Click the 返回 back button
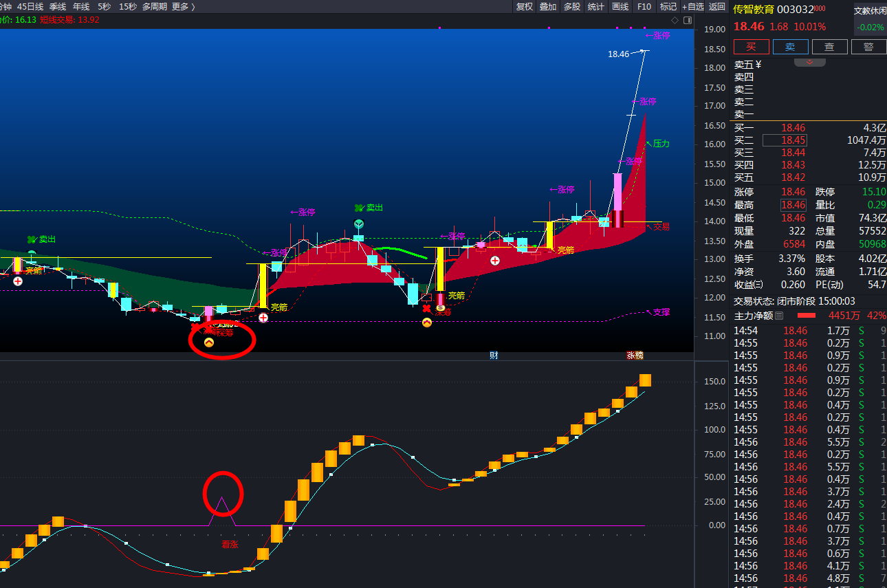887x588 pixels. 717,6
